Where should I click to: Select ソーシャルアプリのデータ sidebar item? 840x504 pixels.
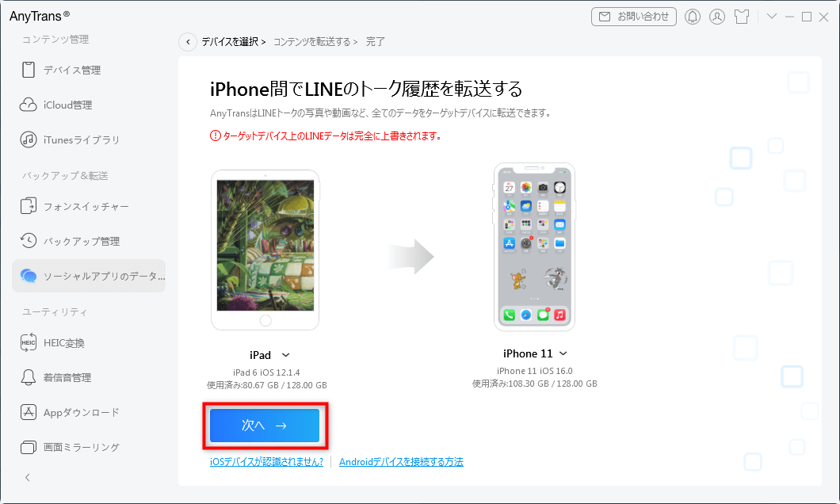(89, 277)
